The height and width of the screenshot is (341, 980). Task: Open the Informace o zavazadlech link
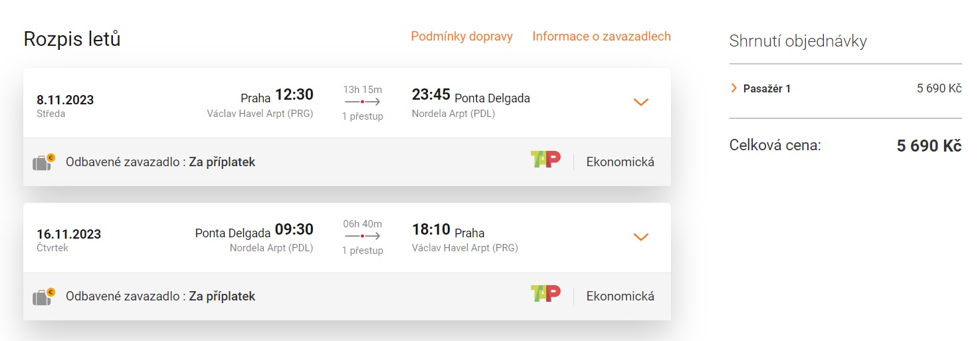point(601,37)
